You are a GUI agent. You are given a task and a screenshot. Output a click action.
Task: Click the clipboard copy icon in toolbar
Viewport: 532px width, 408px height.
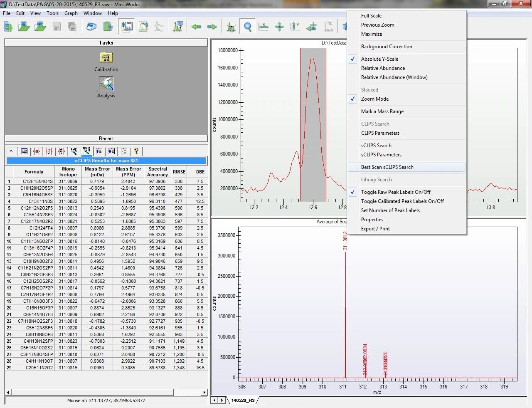pos(108,27)
